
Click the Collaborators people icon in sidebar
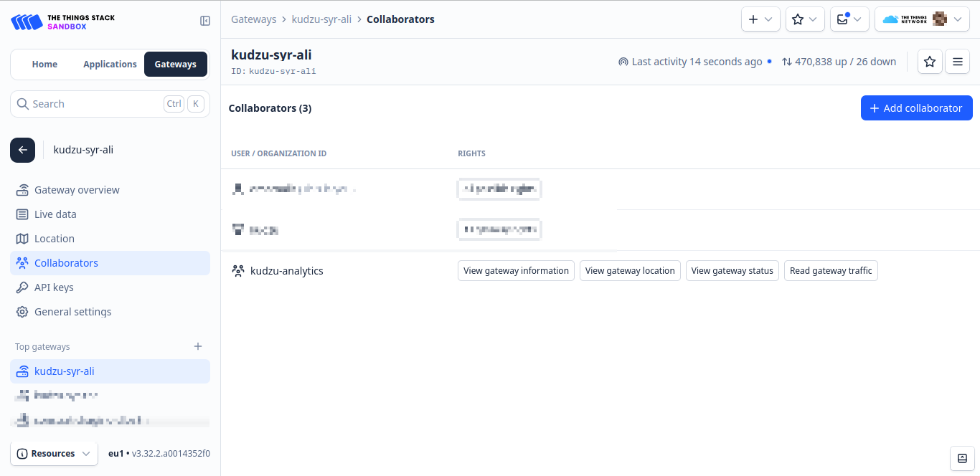point(22,263)
